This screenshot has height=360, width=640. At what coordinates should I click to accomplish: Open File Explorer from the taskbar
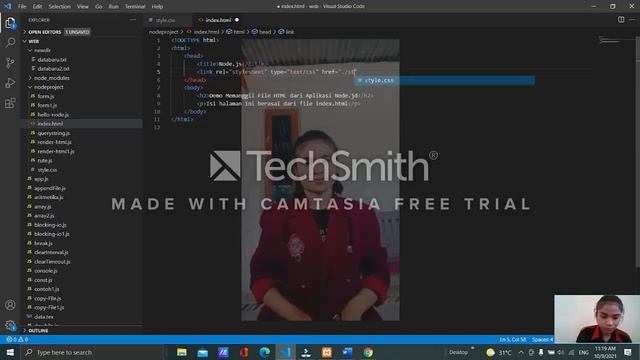click(x=182, y=352)
